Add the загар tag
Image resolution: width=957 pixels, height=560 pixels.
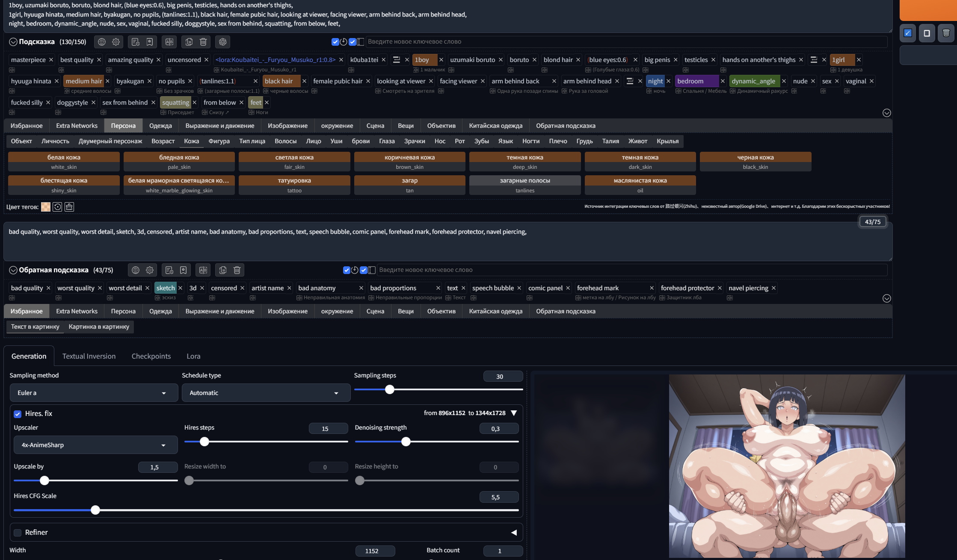pos(409,185)
